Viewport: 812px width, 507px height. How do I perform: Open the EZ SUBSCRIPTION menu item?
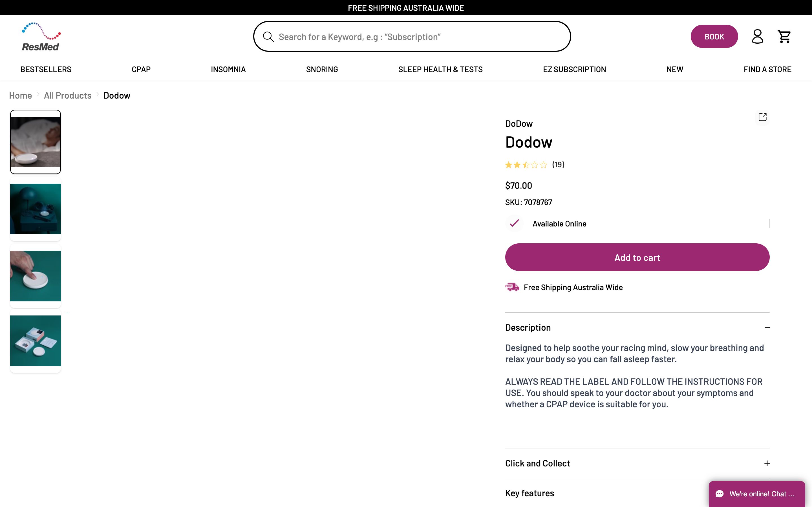point(574,69)
